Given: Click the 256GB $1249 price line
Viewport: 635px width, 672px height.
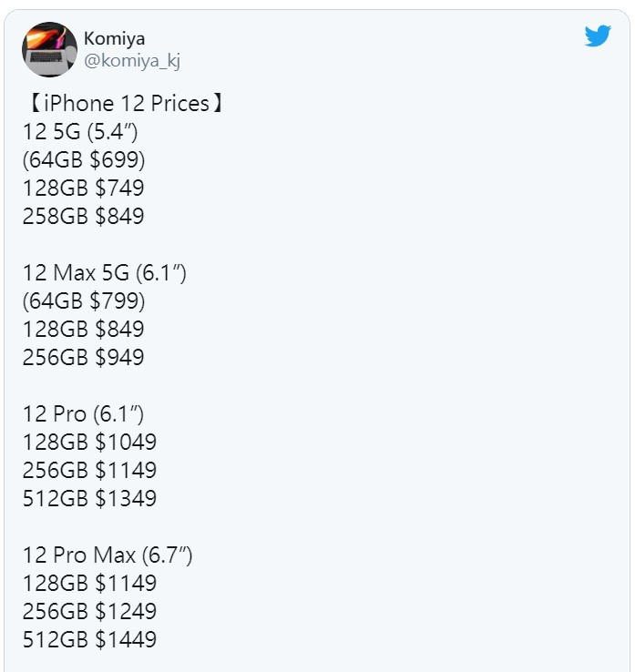Looking at the screenshot, I should [x=89, y=612].
